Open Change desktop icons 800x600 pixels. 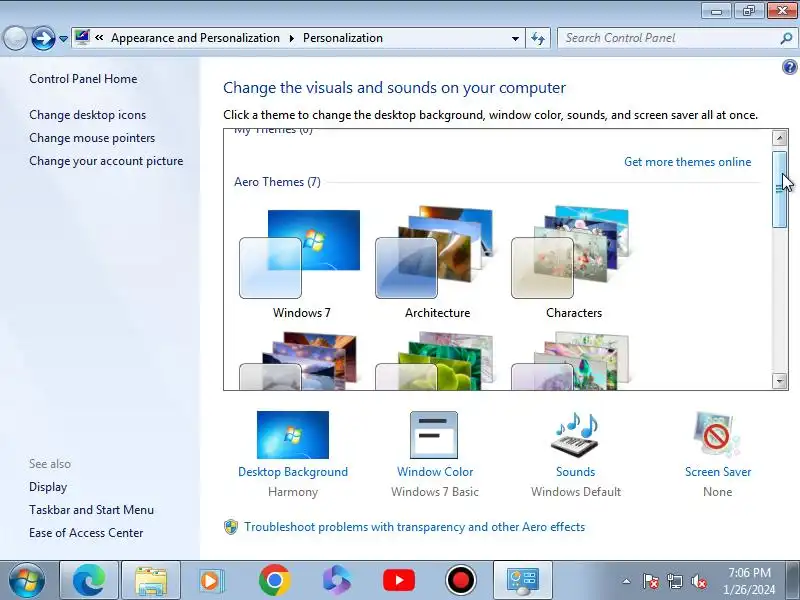pos(87,115)
